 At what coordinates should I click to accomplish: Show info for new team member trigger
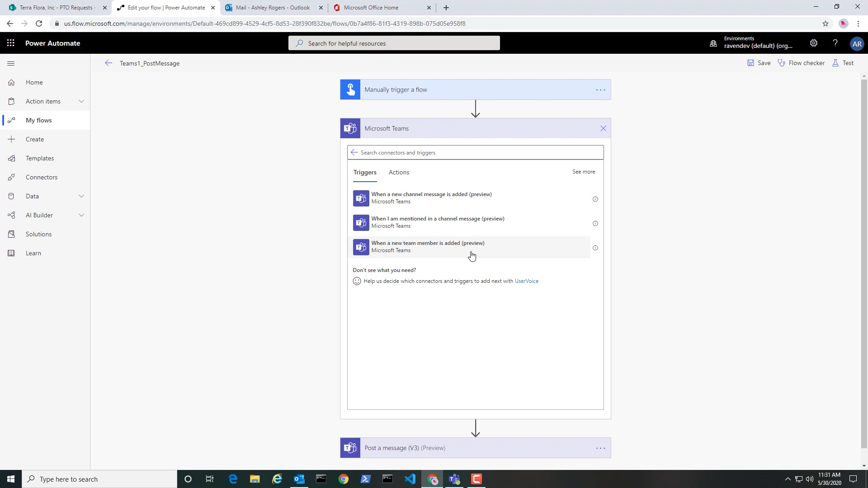point(595,248)
